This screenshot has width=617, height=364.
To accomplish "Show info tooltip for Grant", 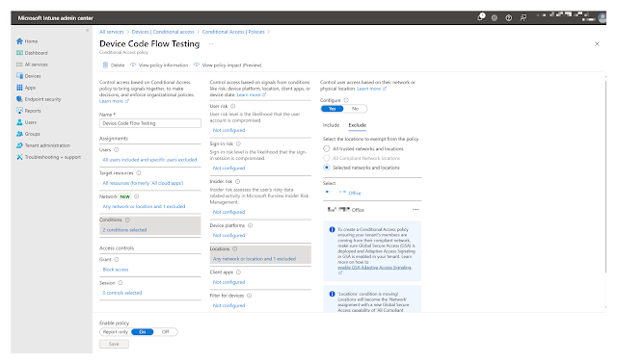I will (x=117, y=259).
